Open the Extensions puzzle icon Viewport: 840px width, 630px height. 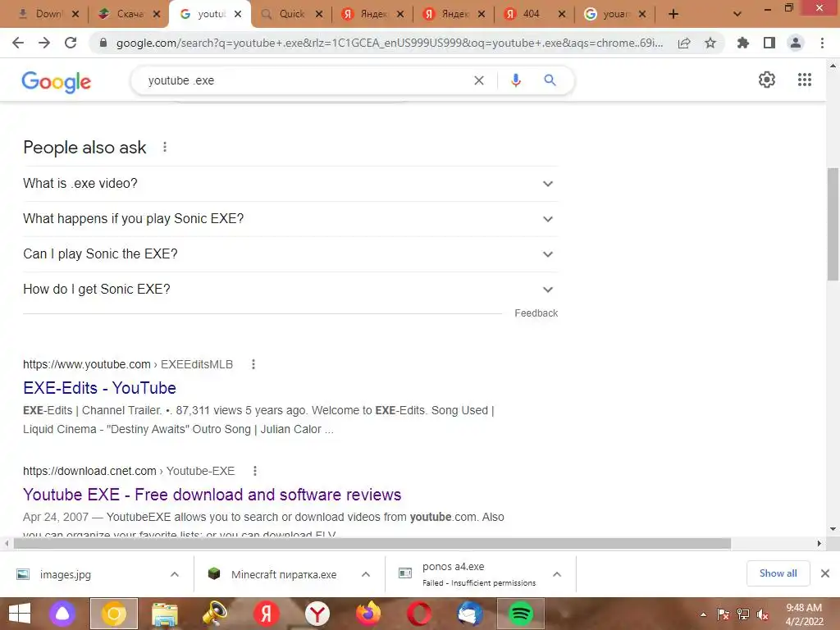point(743,43)
